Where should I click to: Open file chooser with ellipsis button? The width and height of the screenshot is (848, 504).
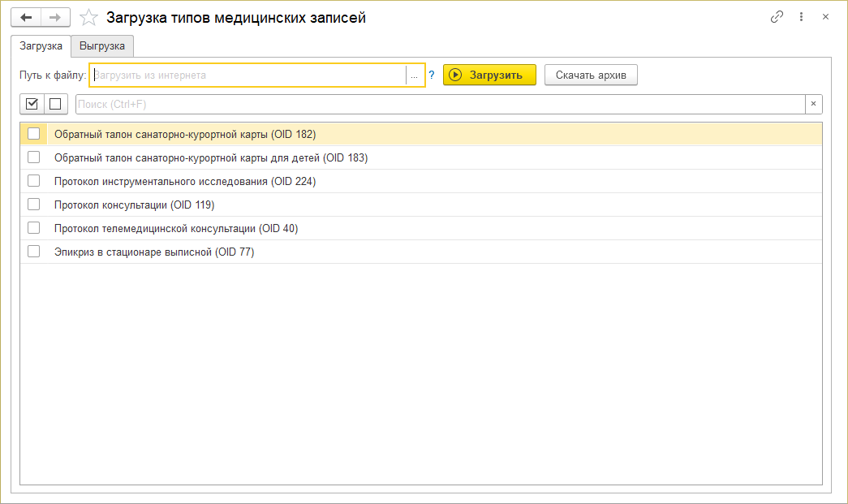[x=415, y=75]
